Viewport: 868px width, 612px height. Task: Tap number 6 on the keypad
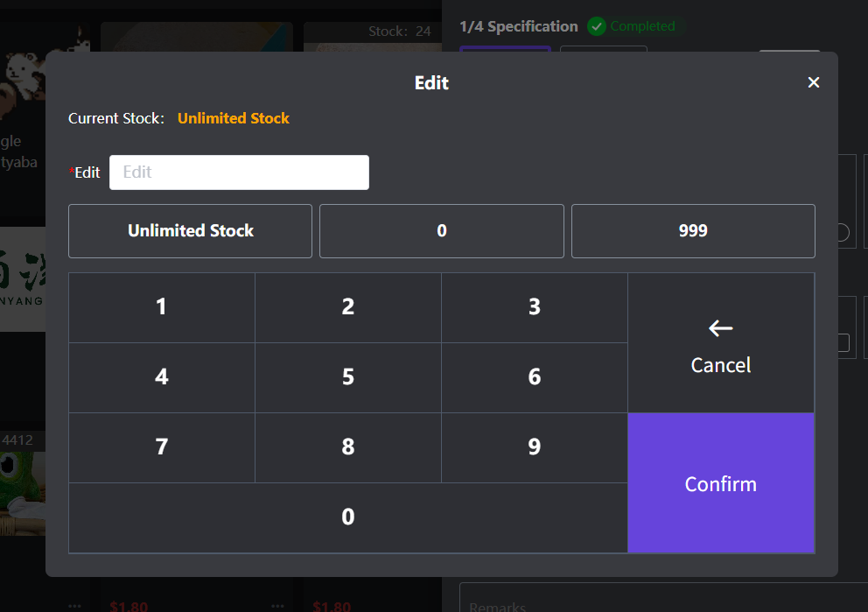(535, 377)
